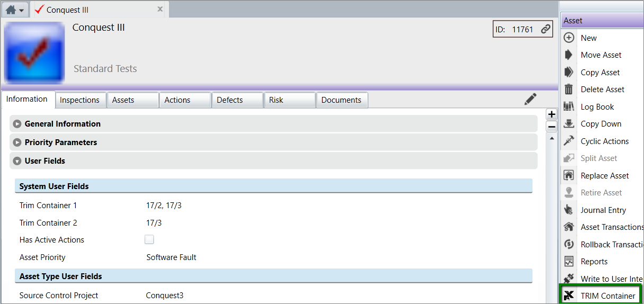Select Journal Entry menu entry
The width and height of the screenshot is (644, 304).
click(x=603, y=210)
